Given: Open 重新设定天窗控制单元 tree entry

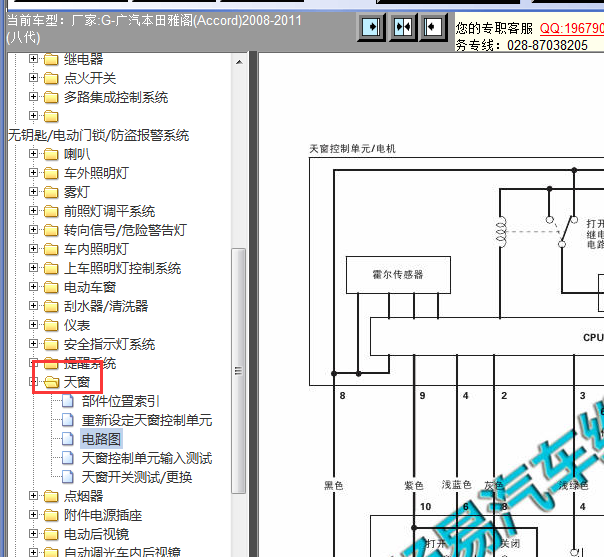Looking at the screenshot, I should pos(147,420).
